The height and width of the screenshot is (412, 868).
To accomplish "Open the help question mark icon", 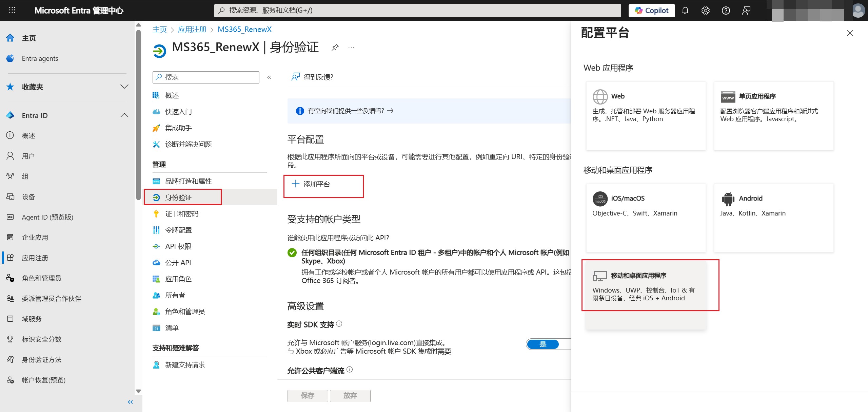I will coord(726,11).
